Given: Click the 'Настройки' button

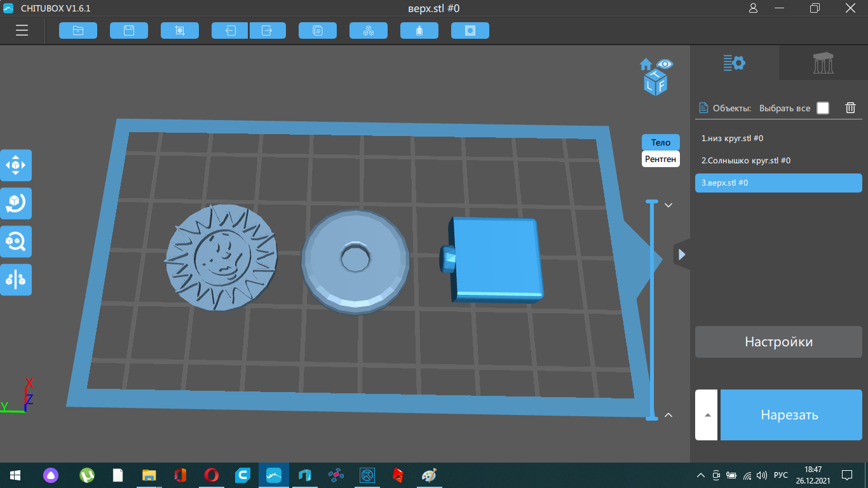Looking at the screenshot, I should click(778, 342).
